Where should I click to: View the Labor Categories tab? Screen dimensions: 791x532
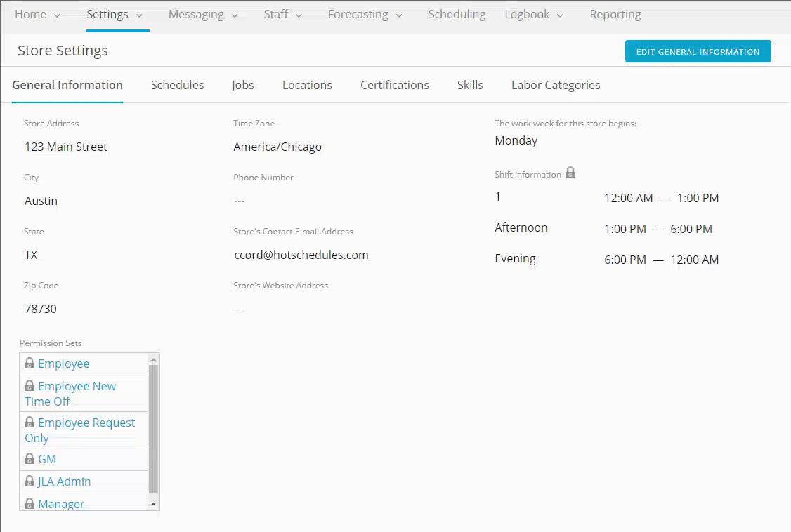(555, 84)
